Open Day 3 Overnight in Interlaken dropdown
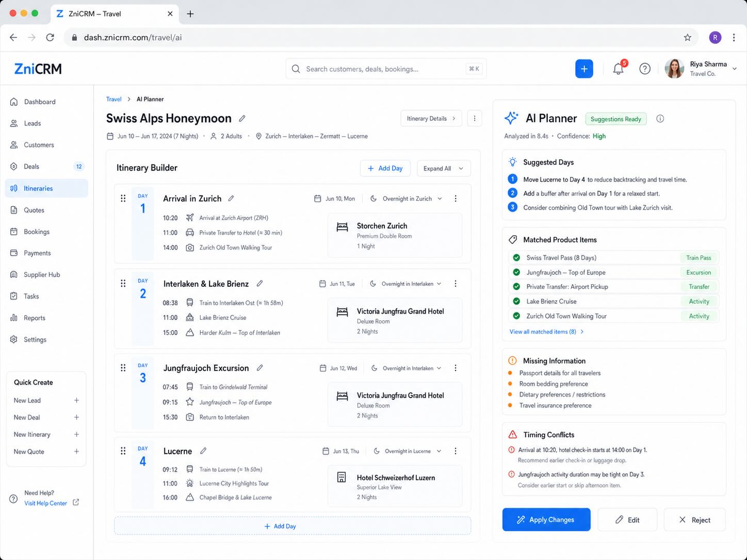 pyautogui.click(x=407, y=368)
